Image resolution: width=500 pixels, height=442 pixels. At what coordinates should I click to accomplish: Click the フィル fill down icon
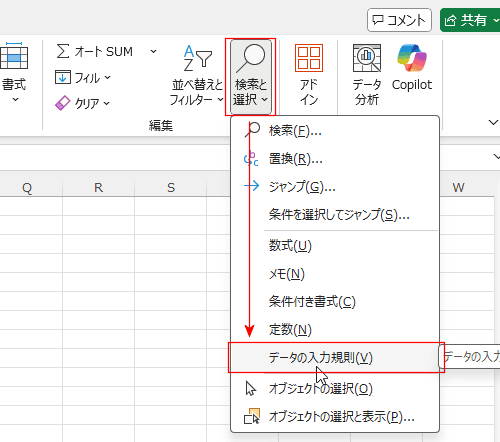[63, 77]
